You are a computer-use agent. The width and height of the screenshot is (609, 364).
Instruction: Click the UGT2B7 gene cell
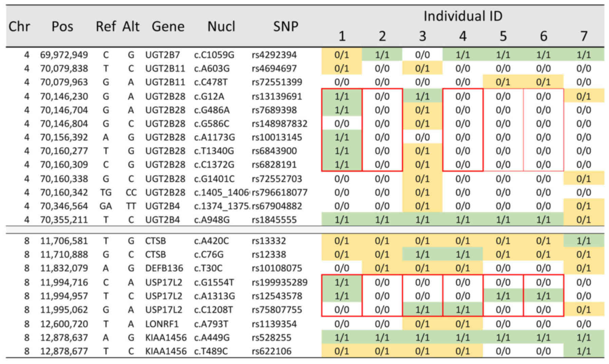tap(163, 55)
